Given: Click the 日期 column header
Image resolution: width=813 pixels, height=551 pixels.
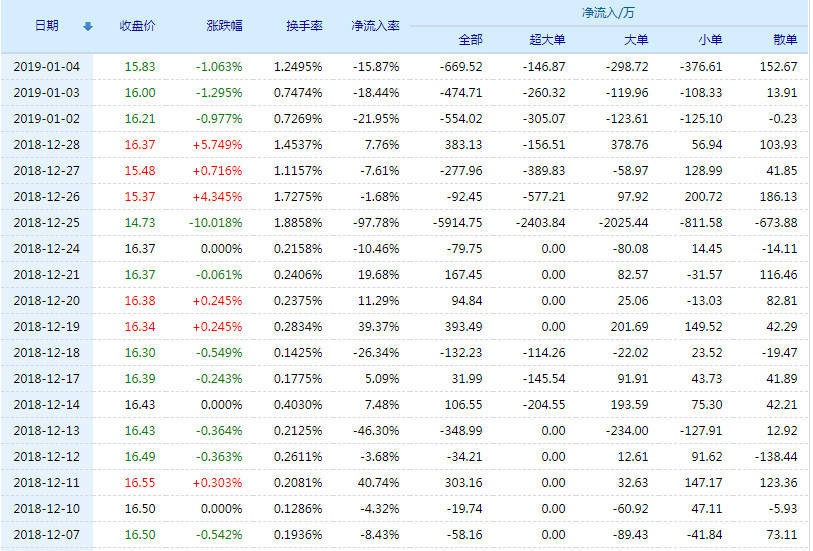Looking at the screenshot, I should [46, 26].
